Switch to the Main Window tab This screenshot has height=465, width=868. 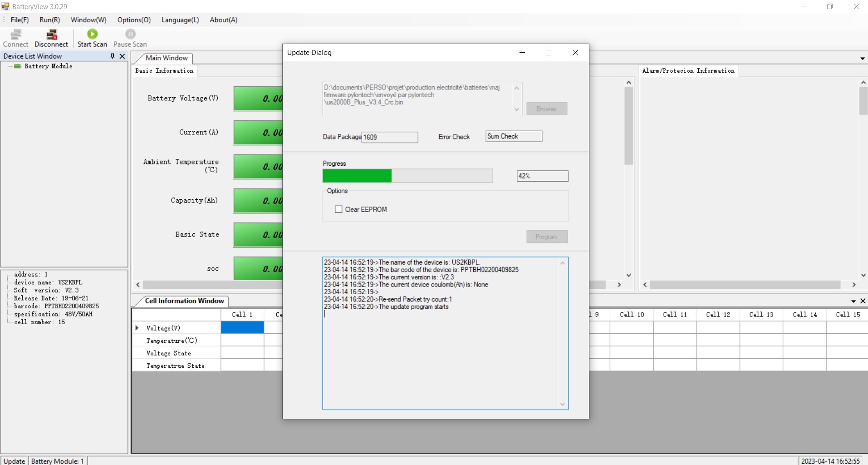[166, 58]
